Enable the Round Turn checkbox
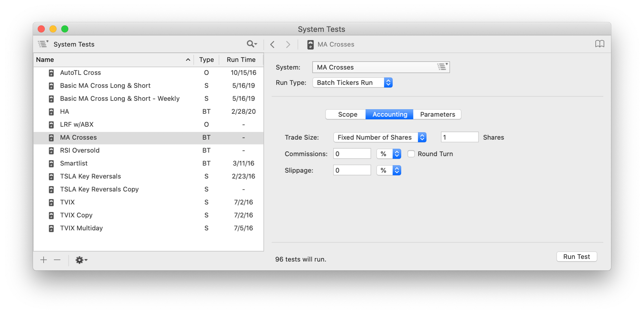 click(411, 154)
